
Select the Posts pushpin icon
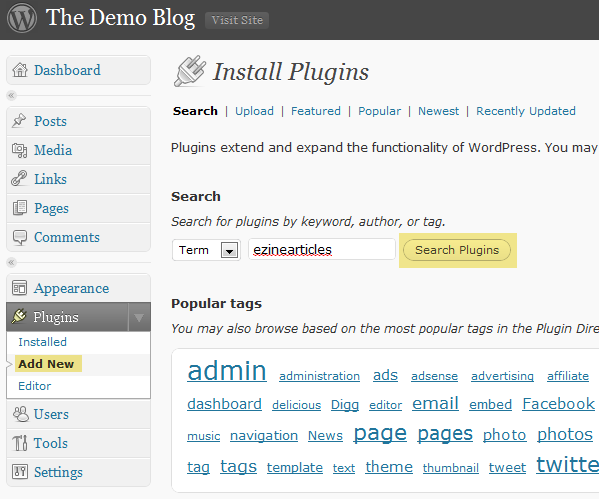click(x=19, y=121)
